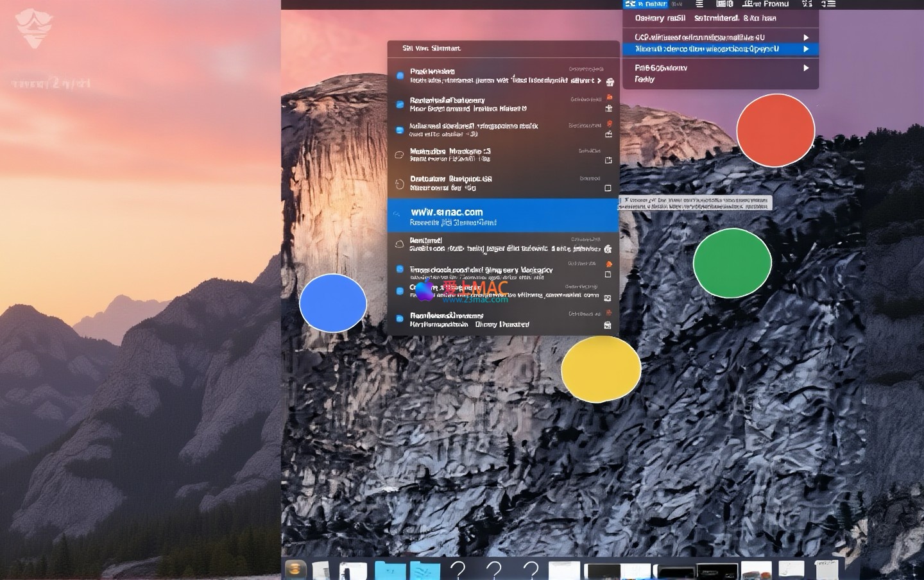924x580 pixels.
Task: Toggle the blue checkbox on the last list row
Action: [400, 318]
